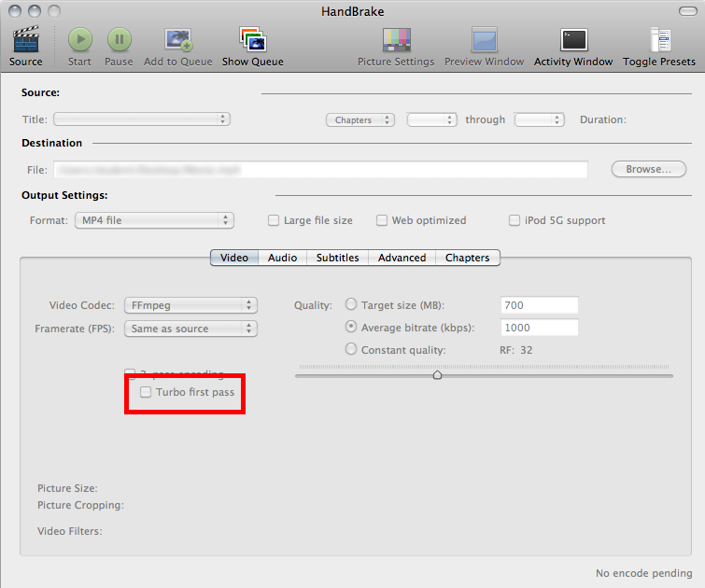Open the Show Queue icon
This screenshot has width=705, height=588.
253,39
